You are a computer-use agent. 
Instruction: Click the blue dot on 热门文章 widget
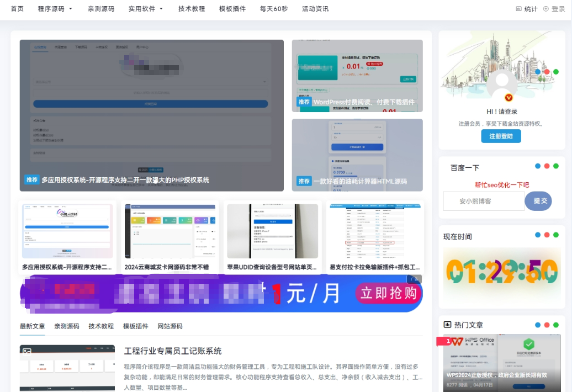click(537, 325)
